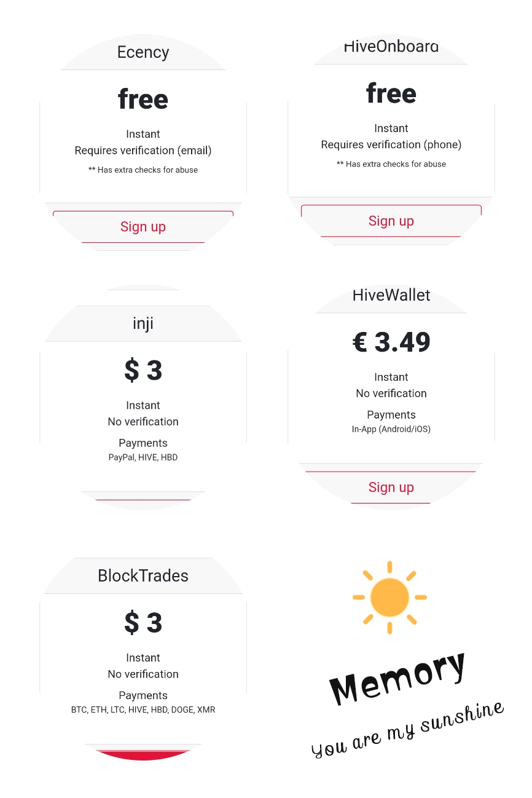Click Sign up under HiveOnboard
Viewport: 532px width, 798px height.
[x=391, y=221]
